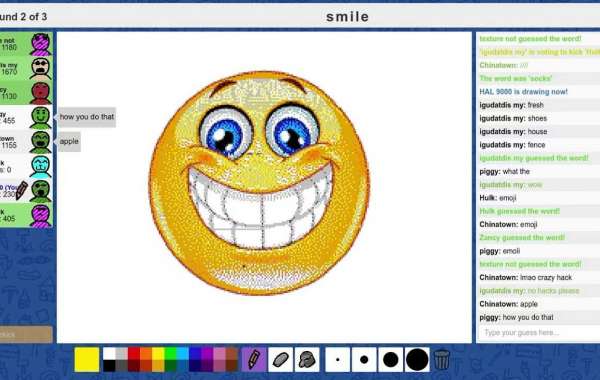Click the pink striped avatar with 1180 points
Screen dimensions: 600x380
[40, 44]
